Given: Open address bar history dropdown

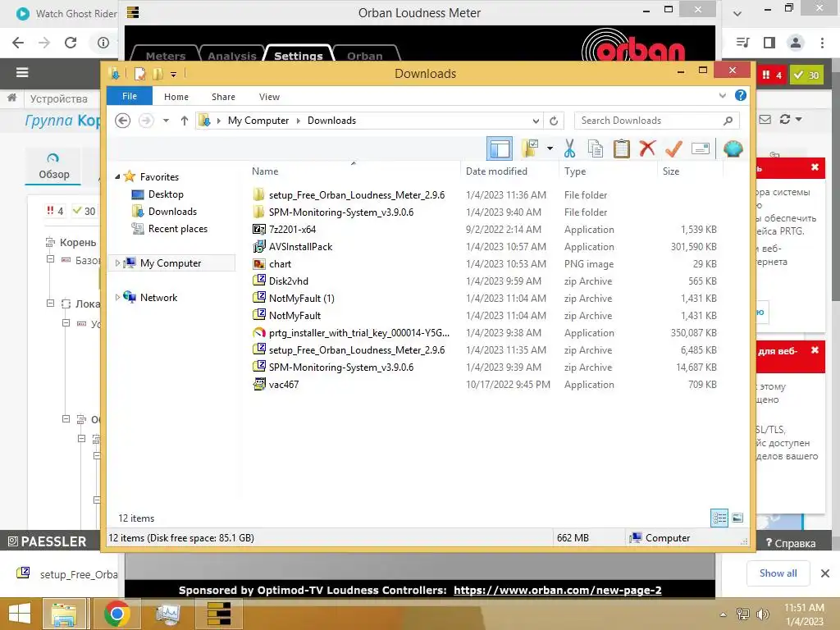Looking at the screenshot, I should click(536, 121).
